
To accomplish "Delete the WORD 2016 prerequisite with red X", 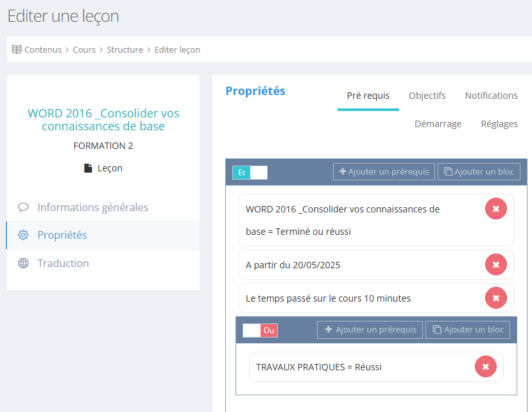I will coord(495,209).
